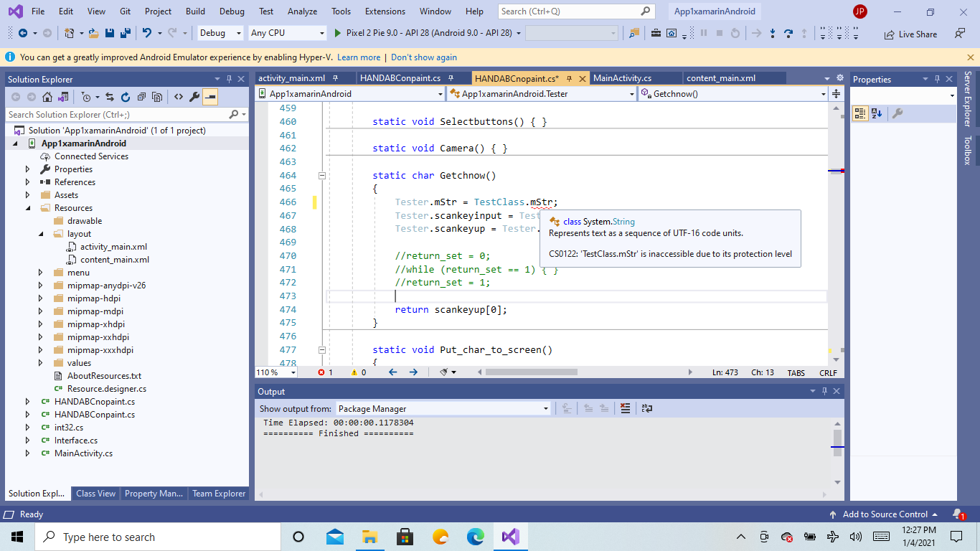
Task: Click the warning count indicator in editor
Action: click(x=358, y=372)
